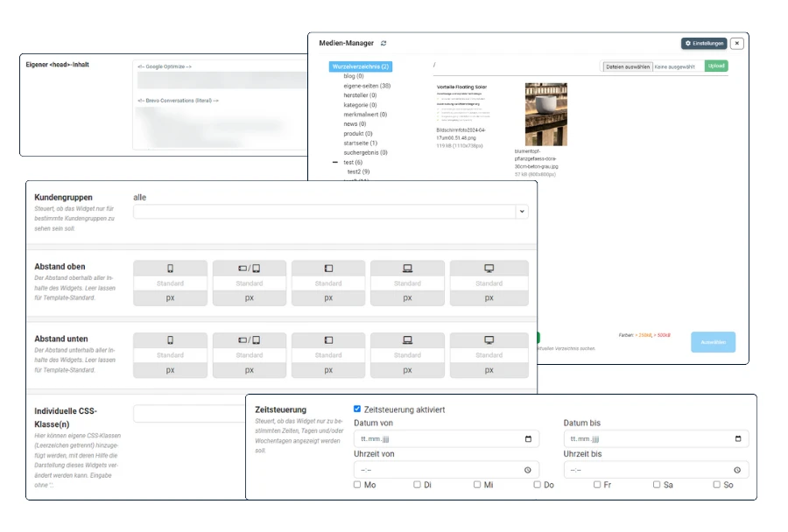This screenshot has height=532, width=788.
Task: Disable the Zeitsteuerung aktiviert checkbox
Action: (x=357, y=409)
